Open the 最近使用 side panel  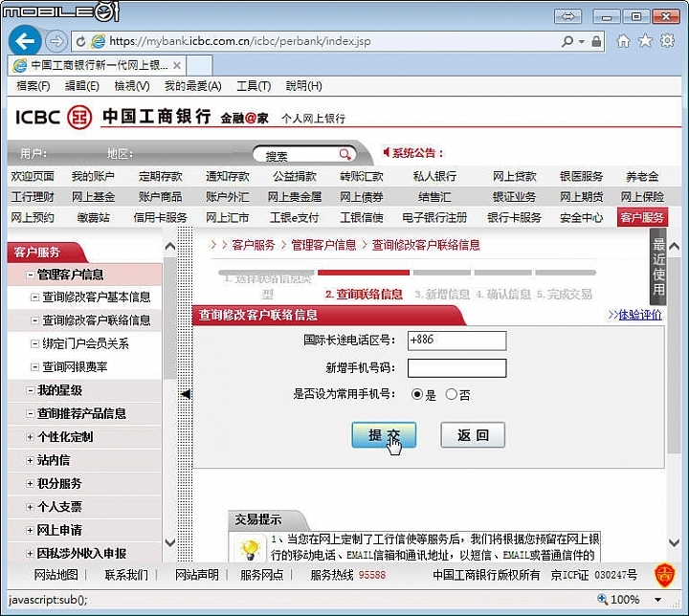(x=658, y=266)
